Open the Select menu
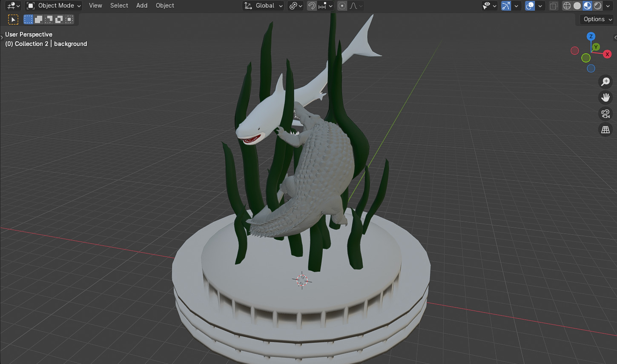The height and width of the screenshot is (364, 617). point(119,6)
